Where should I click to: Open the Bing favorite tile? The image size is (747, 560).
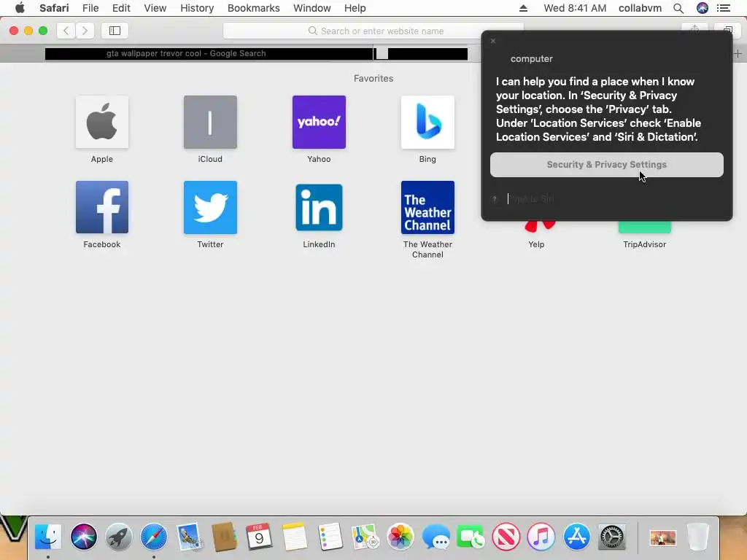(x=427, y=122)
